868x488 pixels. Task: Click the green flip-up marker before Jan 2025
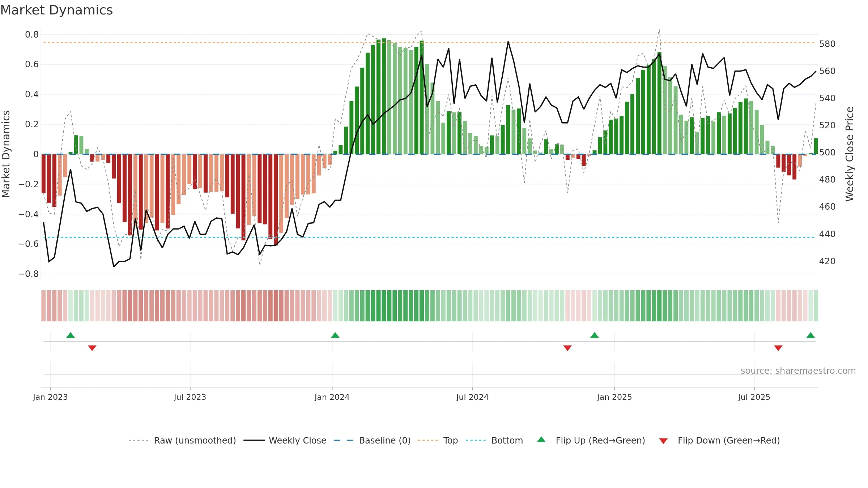click(595, 335)
